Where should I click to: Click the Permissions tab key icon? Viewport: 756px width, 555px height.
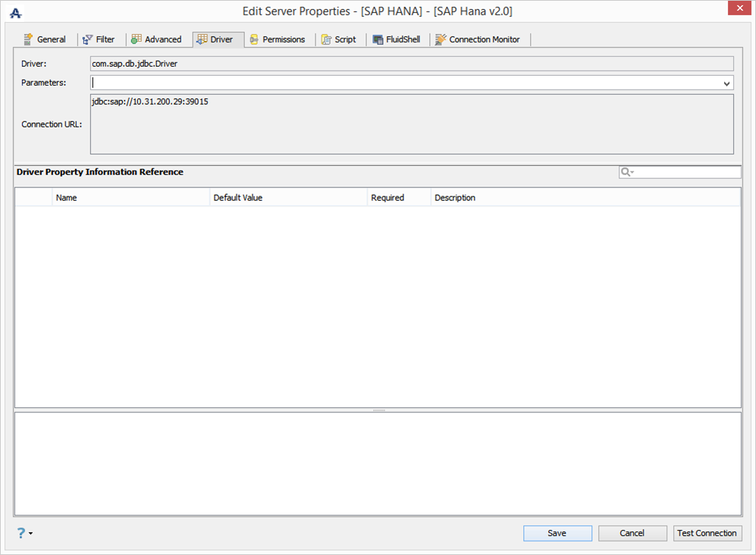[x=254, y=39]
